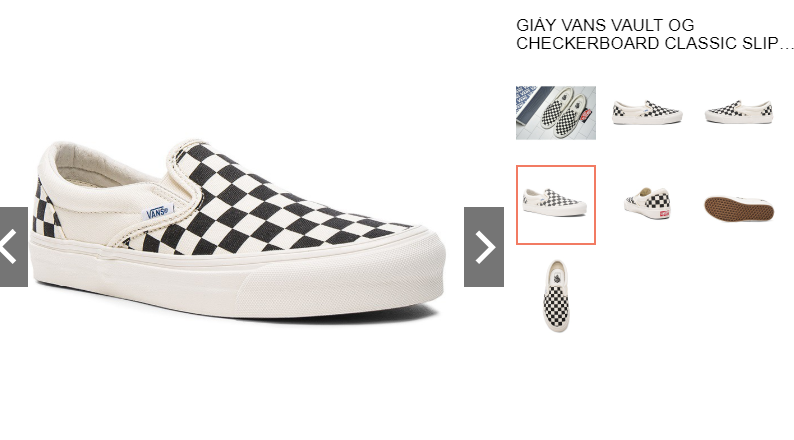This screenshot has height=440, width=794.
Task: Click the truncated "CHECKERBOARD CLASSIC SLIP…" heading text
Action: (x=655, y=43)
